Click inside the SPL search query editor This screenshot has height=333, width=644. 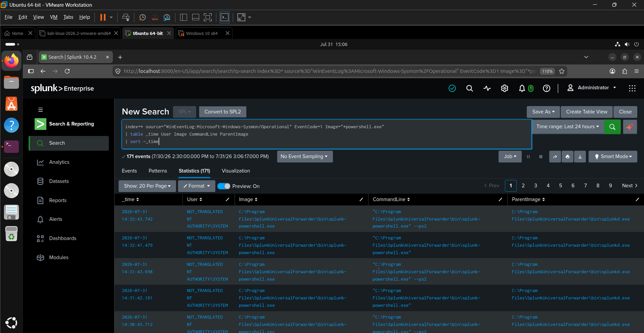(327, 134)
